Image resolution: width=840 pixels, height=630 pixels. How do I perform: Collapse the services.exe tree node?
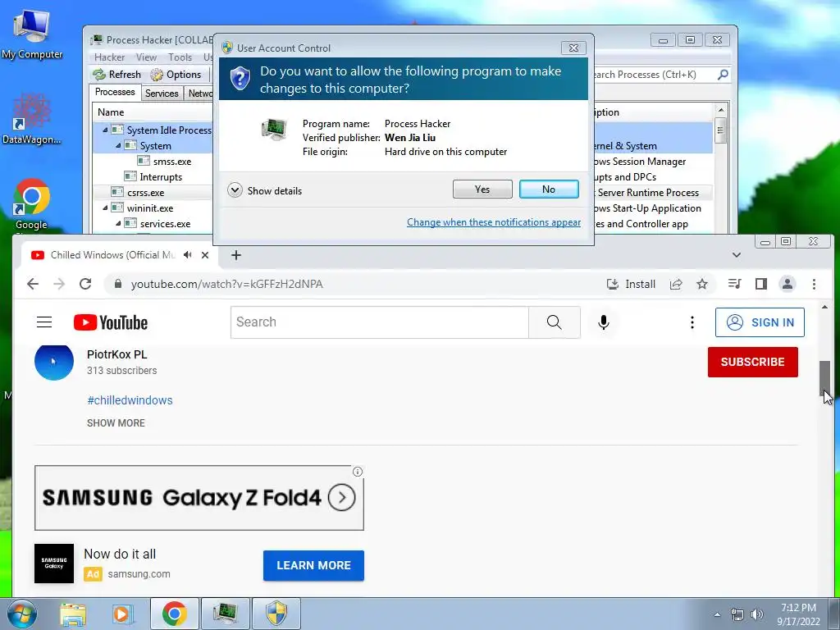[118, 223]
